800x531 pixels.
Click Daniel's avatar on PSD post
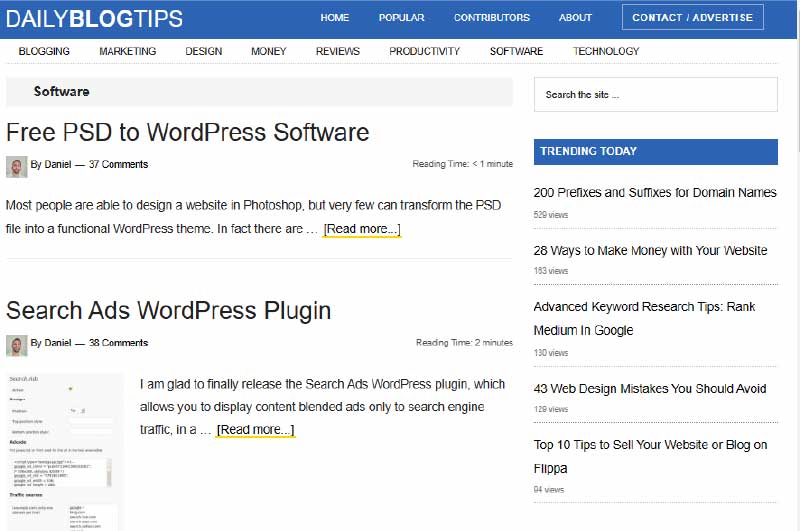pyautogui.click(x=16, y=167)
